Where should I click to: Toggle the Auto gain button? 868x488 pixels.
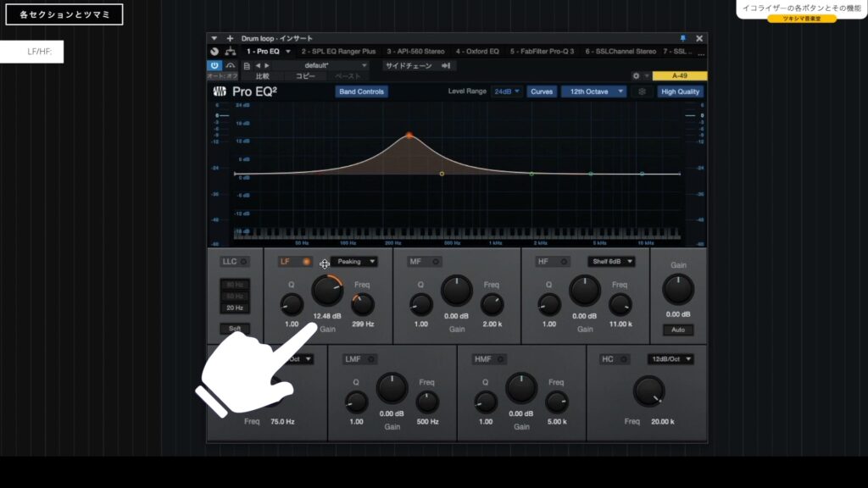tap(678, 330)
